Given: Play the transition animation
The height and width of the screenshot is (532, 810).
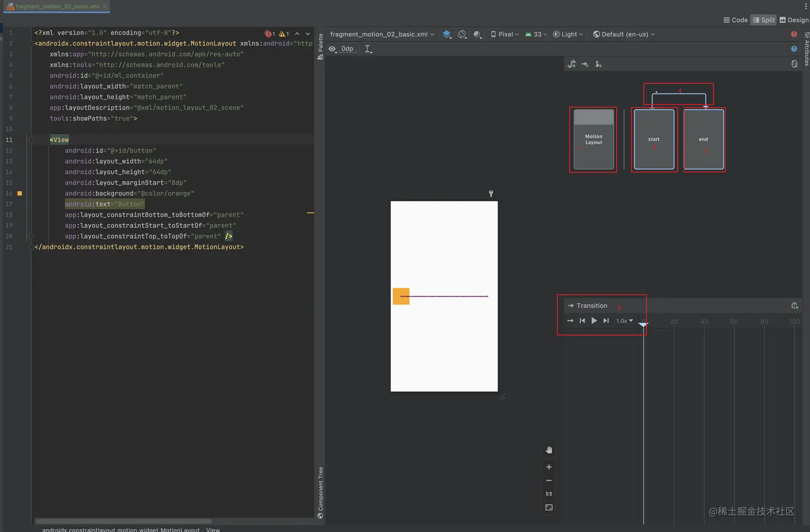Looking at the screenshot, I should coord(594,321).
